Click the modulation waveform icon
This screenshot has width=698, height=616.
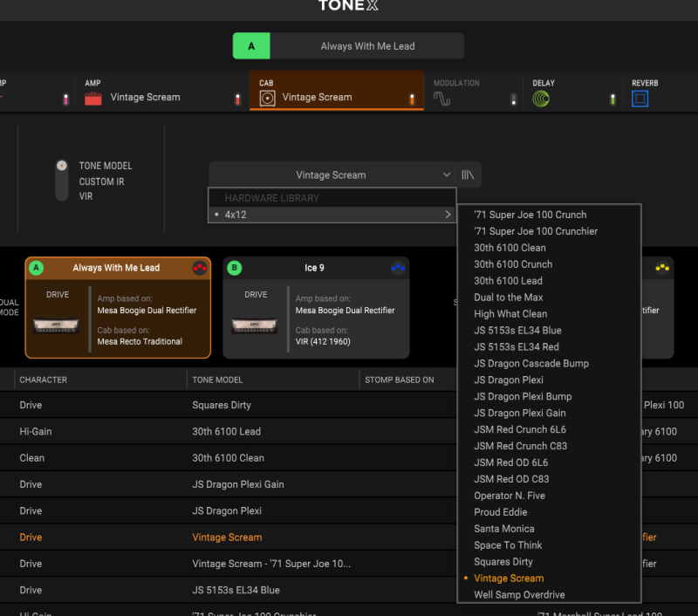(442, 99)
